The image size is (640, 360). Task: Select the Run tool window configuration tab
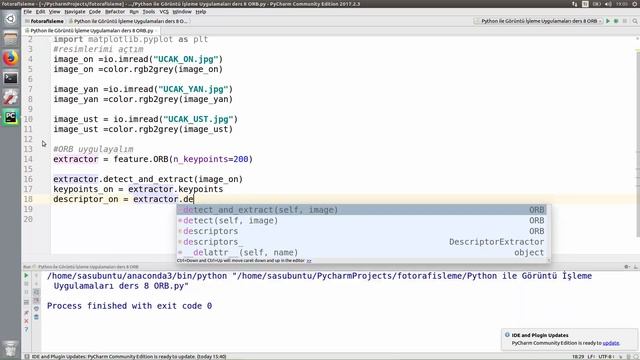coord(88,267)
